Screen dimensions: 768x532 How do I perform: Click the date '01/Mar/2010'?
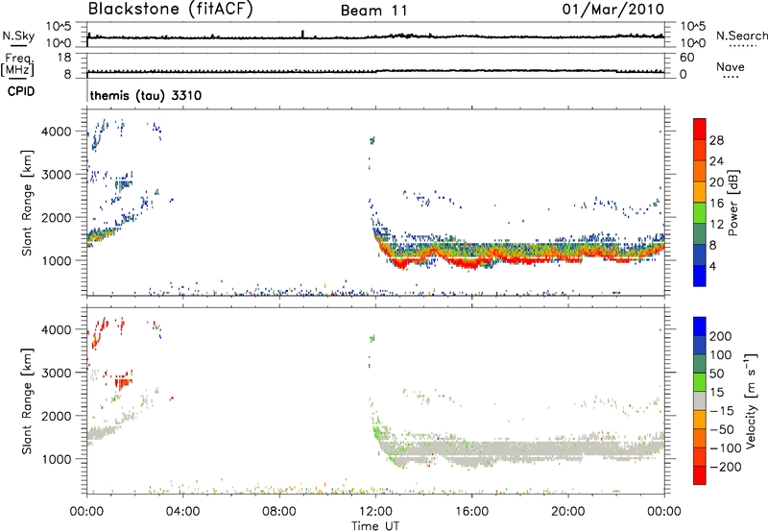tap(613, 10)
